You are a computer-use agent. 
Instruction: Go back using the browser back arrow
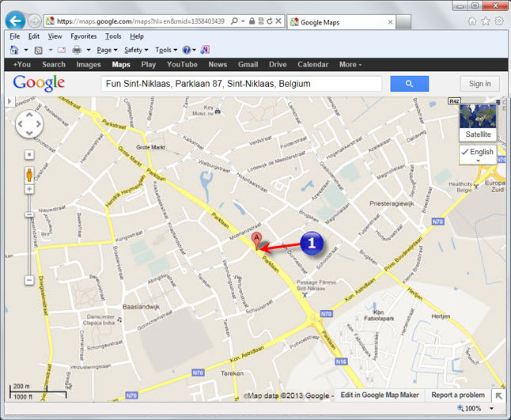point(15,21)
